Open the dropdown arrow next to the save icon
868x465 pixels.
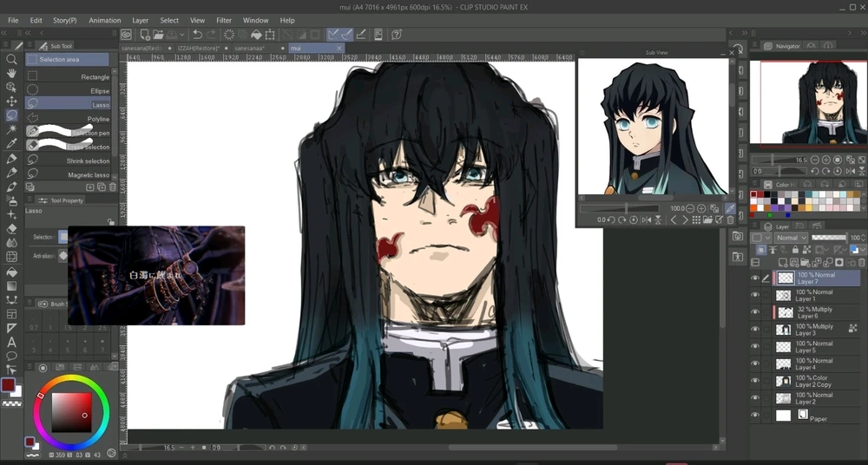[182, 35]
